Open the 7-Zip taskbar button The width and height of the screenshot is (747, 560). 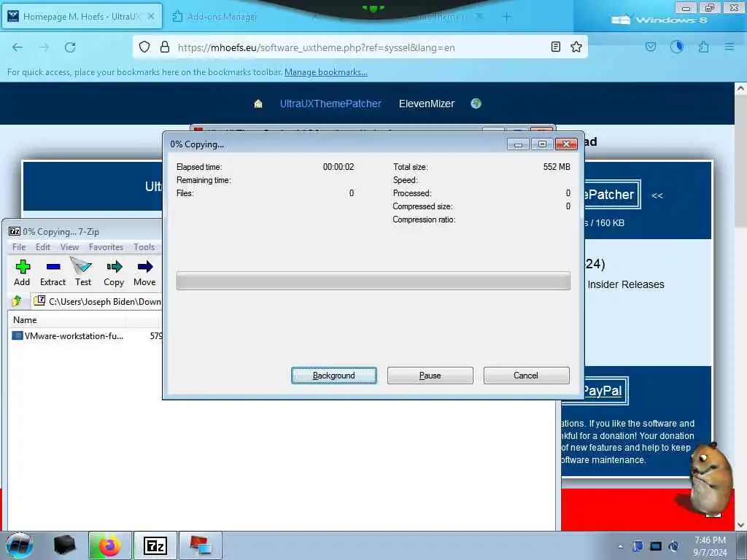click(155, 545)
